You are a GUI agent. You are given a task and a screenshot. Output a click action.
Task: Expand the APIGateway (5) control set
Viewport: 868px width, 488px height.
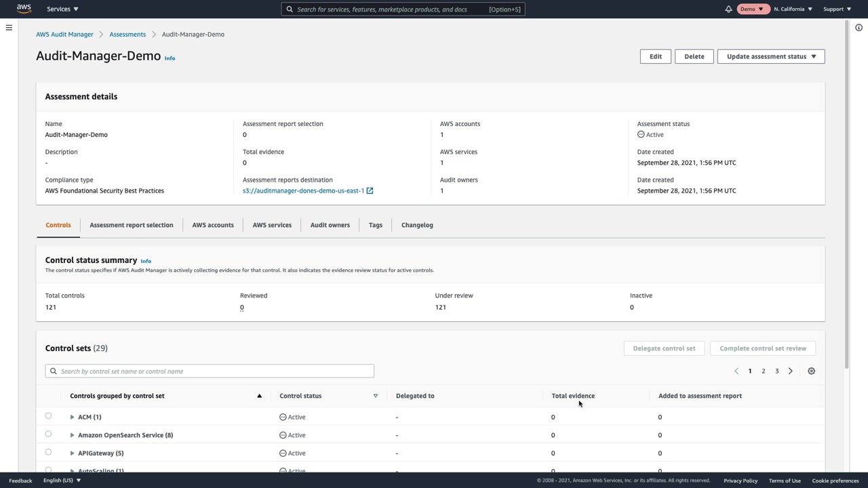click(x=72, y=453)
